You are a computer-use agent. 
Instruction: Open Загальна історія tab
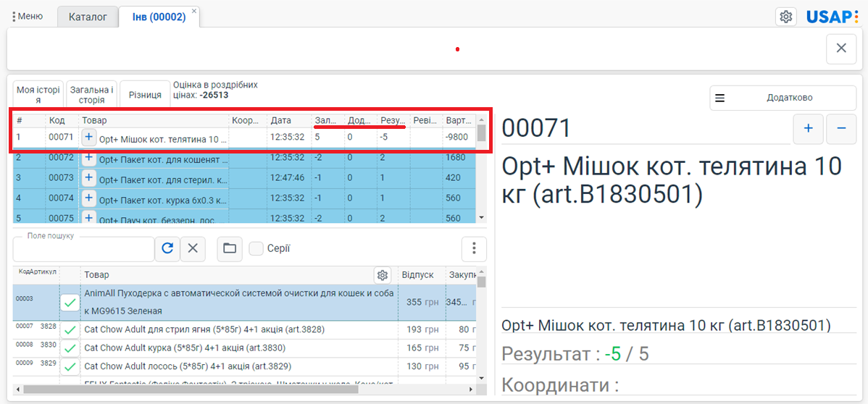pyautogui.click(x=91, y=93)
